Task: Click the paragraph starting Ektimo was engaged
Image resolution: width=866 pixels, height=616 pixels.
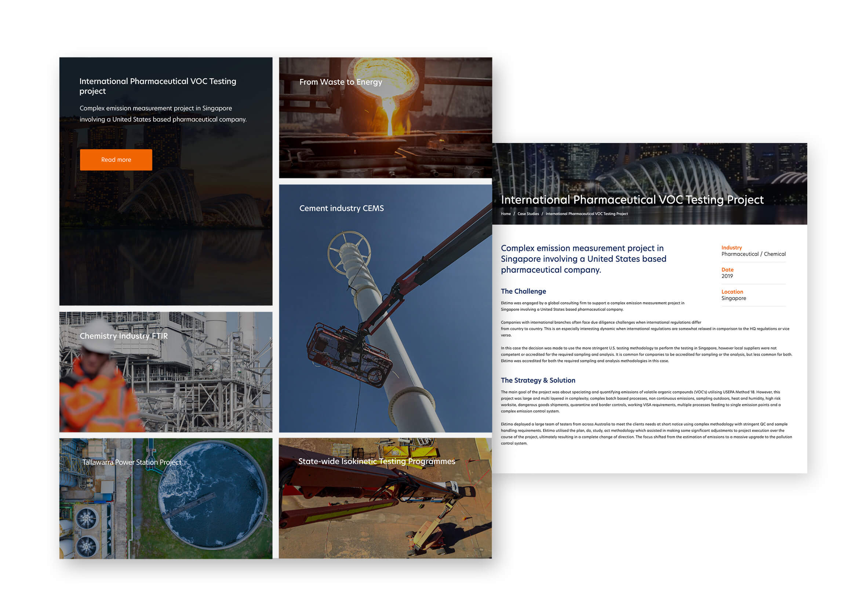Action: click(592, 306)
